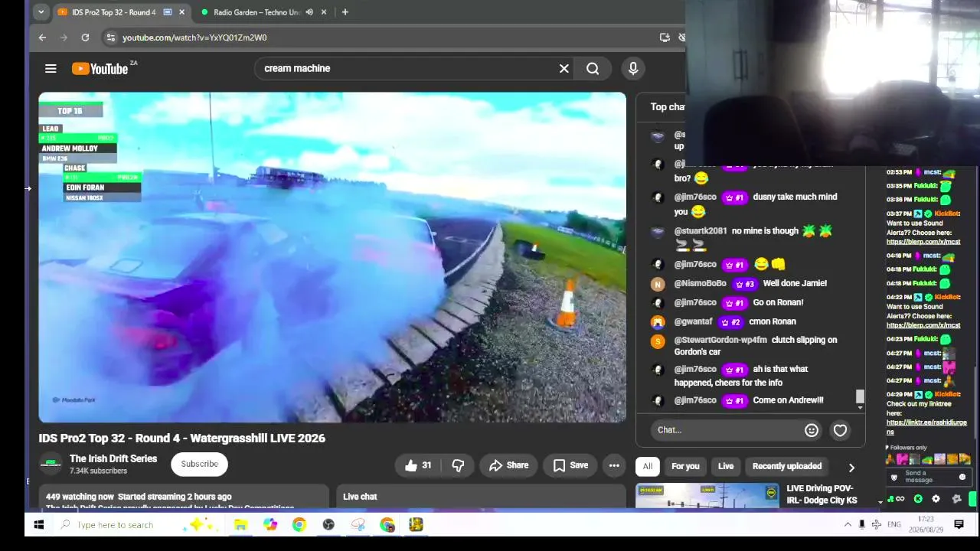View site information for youtube.com
The width and height of the screenshot is (980, 551).
[111, 37]
